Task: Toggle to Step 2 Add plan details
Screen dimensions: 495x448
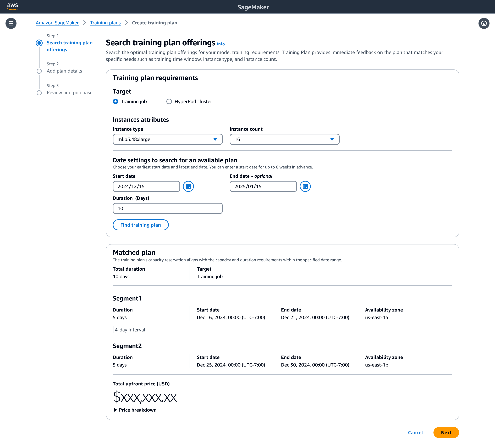Action: (x=64, y=71)
